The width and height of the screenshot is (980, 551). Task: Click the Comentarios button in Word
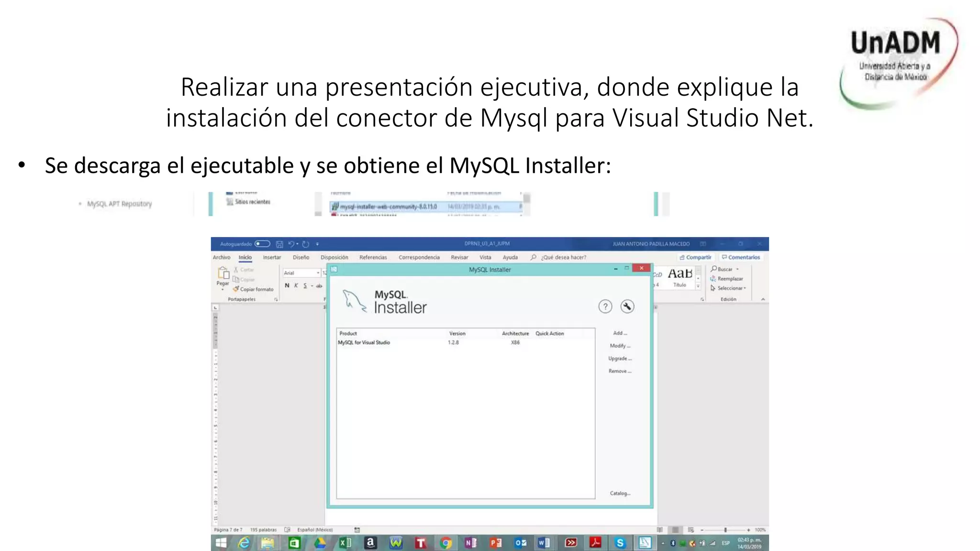coord(741,257)
